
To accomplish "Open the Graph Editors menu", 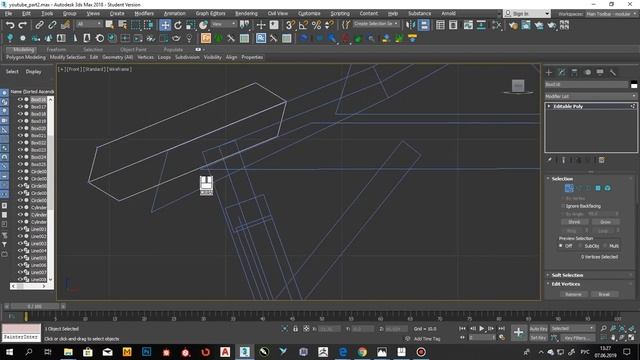I will pyautogui.click(x=210, y=13).
